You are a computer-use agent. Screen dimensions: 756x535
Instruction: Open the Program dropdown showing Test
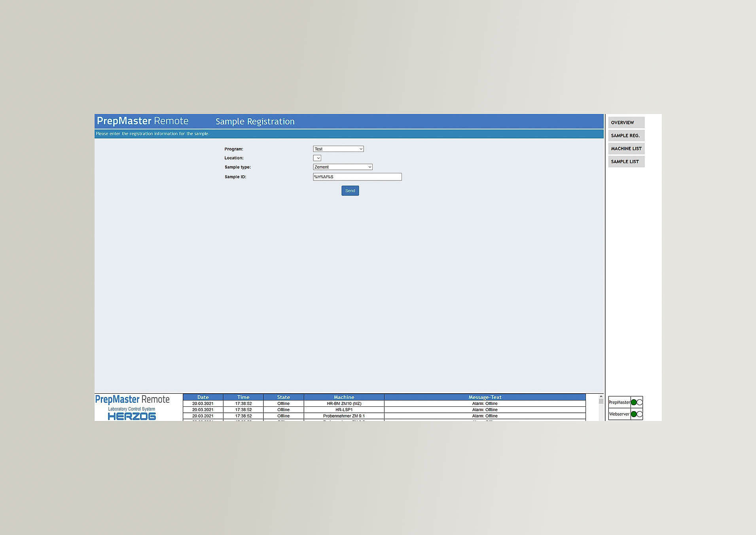tap(338, 149)
